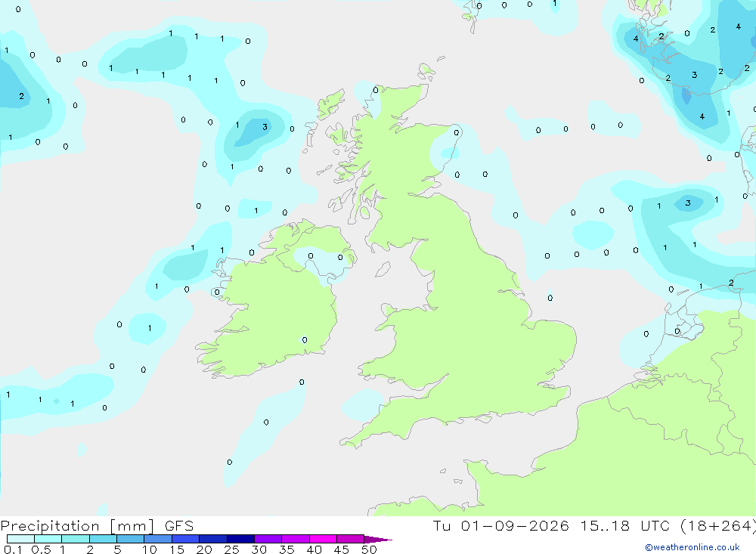
Task: Click the '0.1' legend scale label
Action: point(13,549)
